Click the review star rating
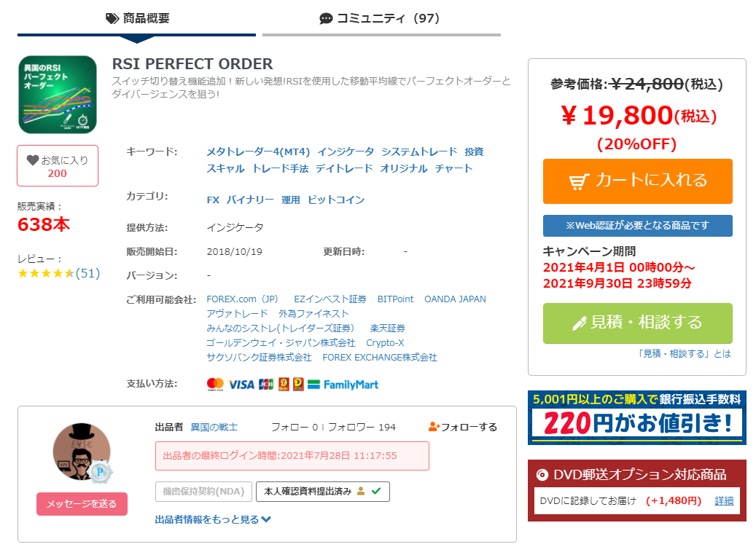 45,274
